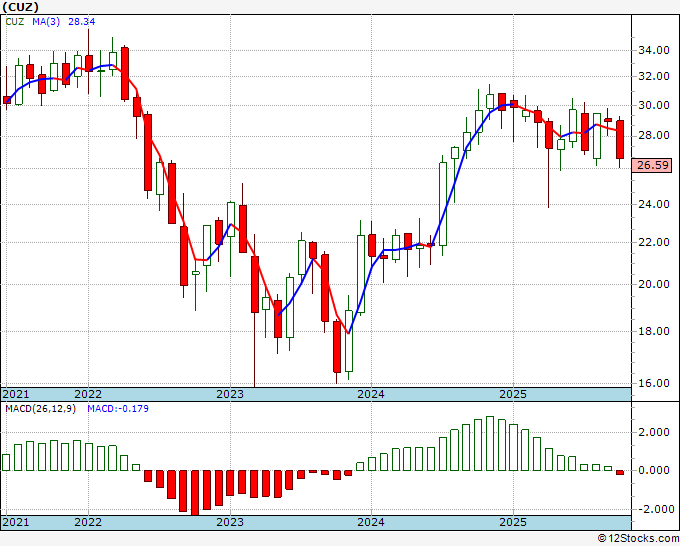Viewport: 680px width, 546px height.
Task: Click 2021 on the price chart timeline
Action: click(x=16, y=394)
